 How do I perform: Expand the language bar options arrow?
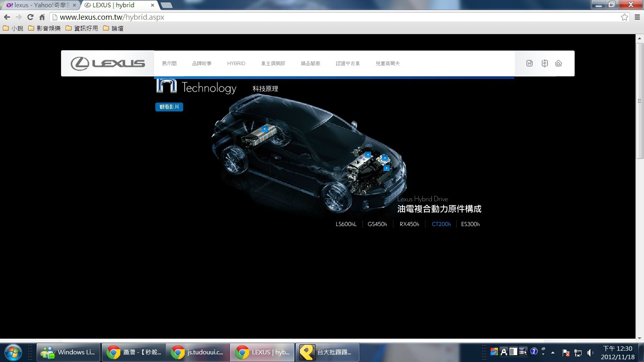click(x=543, y=354)
